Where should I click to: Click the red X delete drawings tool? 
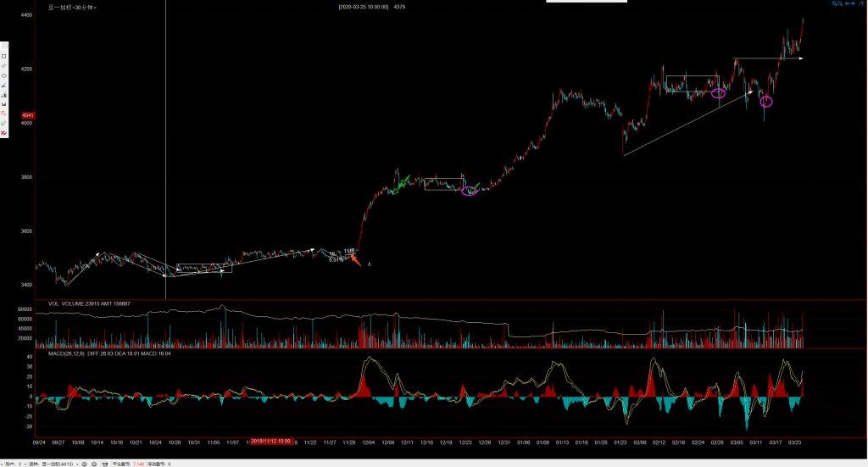click(4, 133)
